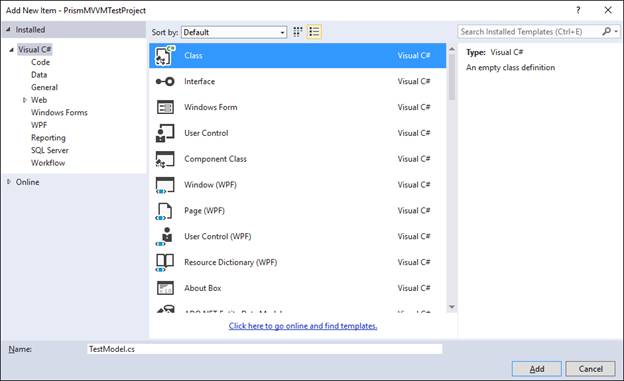
Task: Switch to small icons list view
Action: tap(314, 32)
